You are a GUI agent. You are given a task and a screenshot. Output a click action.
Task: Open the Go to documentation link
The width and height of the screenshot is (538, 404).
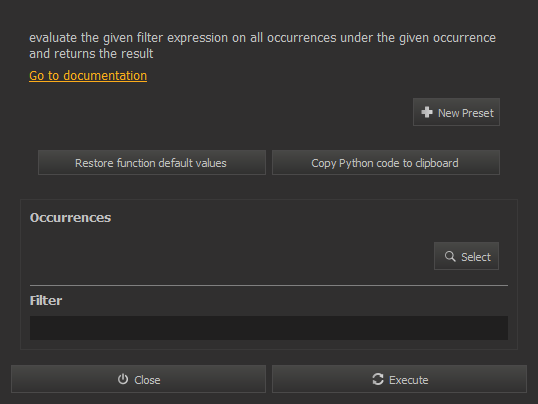click(x=88, y=76)
